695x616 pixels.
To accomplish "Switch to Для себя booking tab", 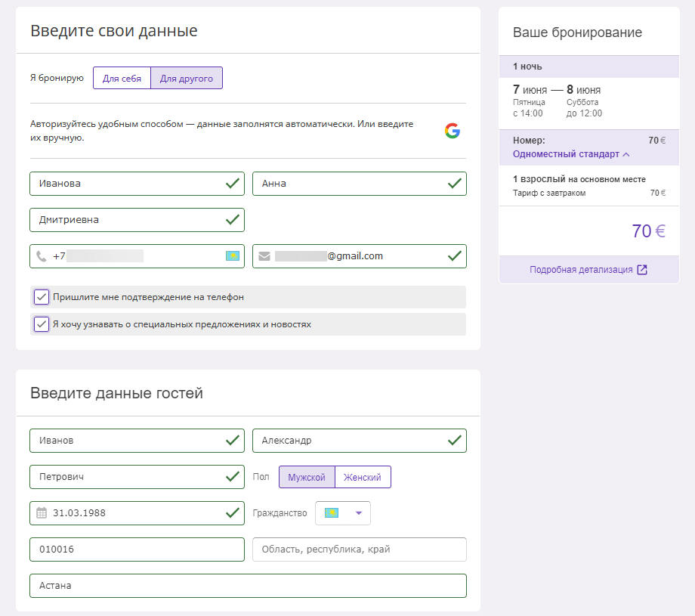I will coord(122,78).
